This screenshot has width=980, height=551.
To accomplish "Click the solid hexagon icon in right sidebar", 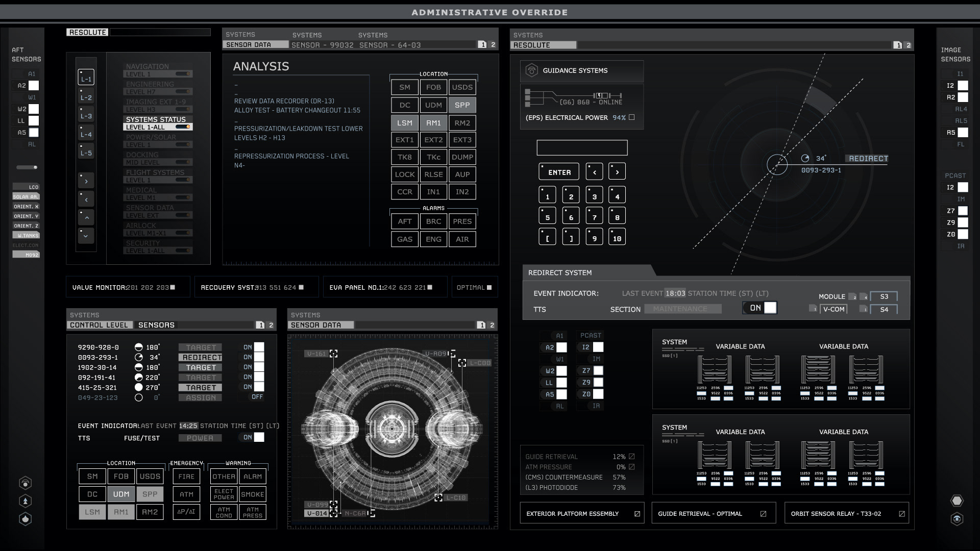I will [957, 501].
